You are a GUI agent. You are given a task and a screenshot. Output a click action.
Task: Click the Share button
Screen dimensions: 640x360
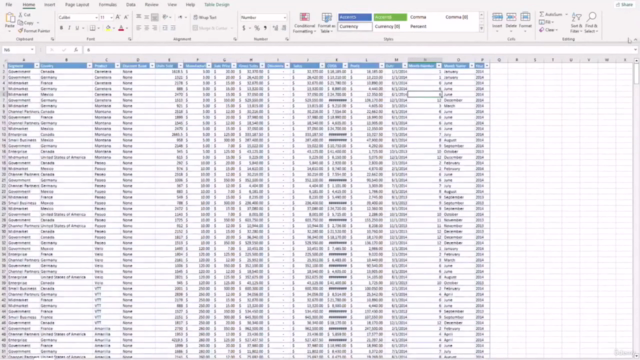pyautogui.click(x=624, y=4)
